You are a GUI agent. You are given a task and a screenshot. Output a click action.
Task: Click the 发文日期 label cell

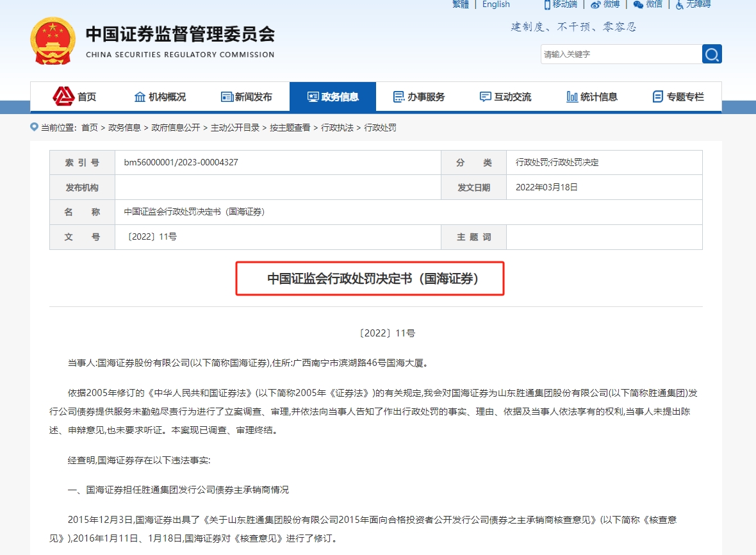[x=473, y=187]
